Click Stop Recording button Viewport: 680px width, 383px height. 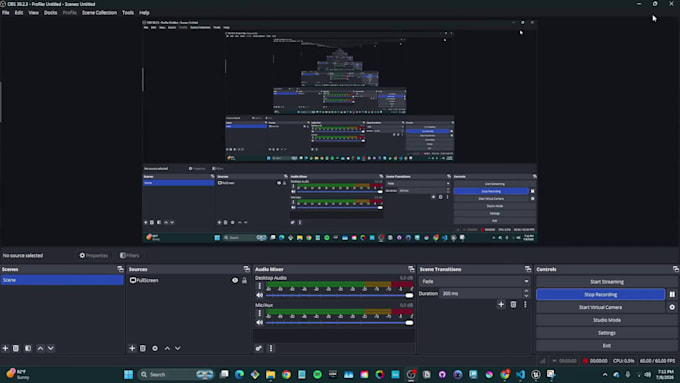[x=601, y=295]
